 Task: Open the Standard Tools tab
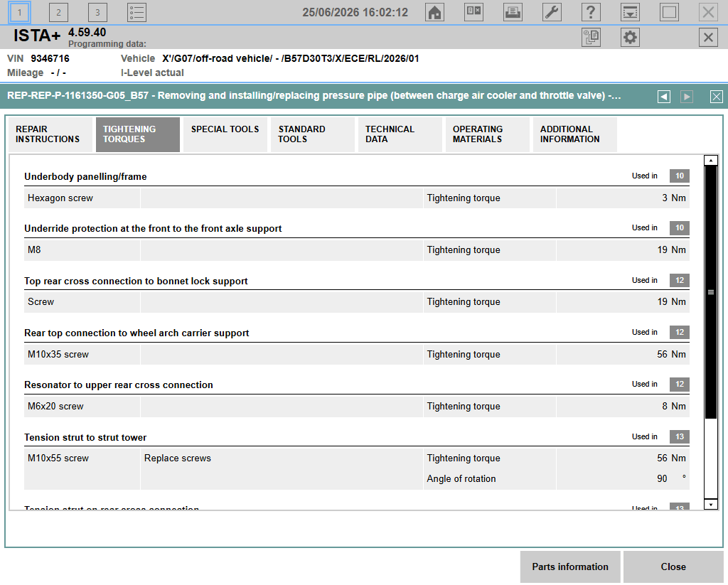pyautogui.click(x=313, y=134)
